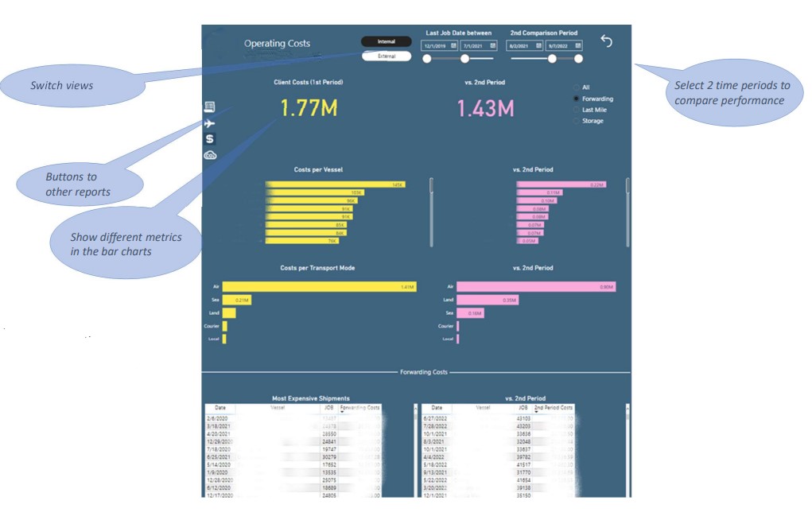The image size is (812, 516).
Task: Open the airplane report button
Action: 210,123
